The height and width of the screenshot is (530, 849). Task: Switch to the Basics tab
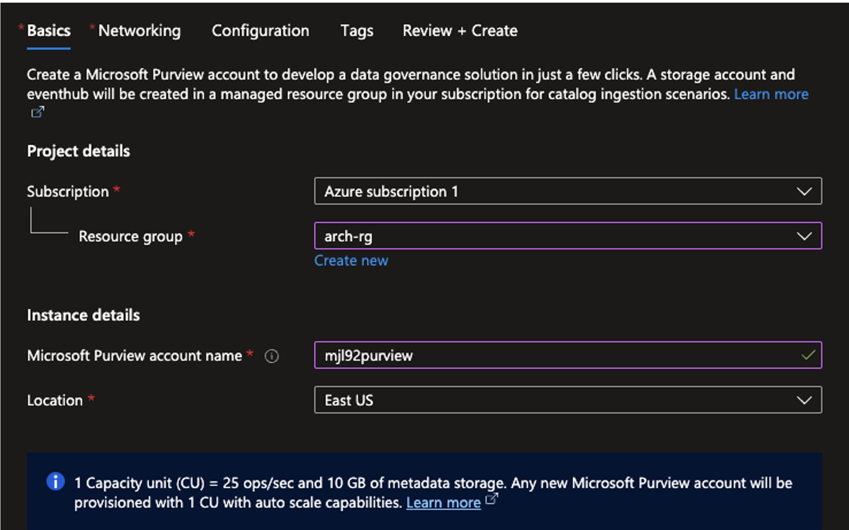pos(49,31)
